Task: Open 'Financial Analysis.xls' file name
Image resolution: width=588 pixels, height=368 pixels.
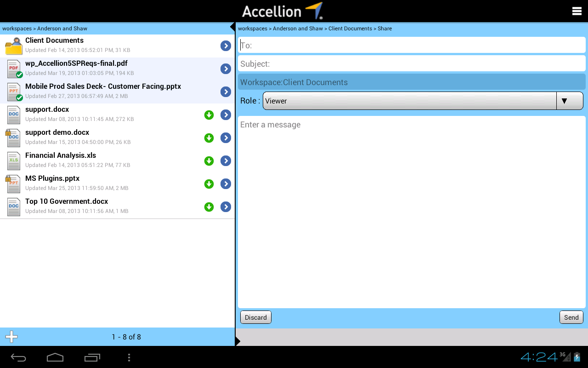Action: [x=61, y=155]
